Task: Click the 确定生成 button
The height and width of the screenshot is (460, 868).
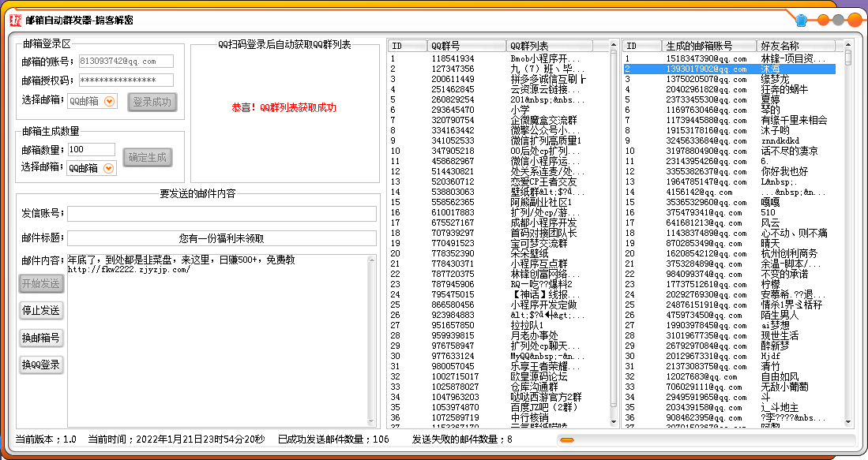Action: (x=147, y=158)
